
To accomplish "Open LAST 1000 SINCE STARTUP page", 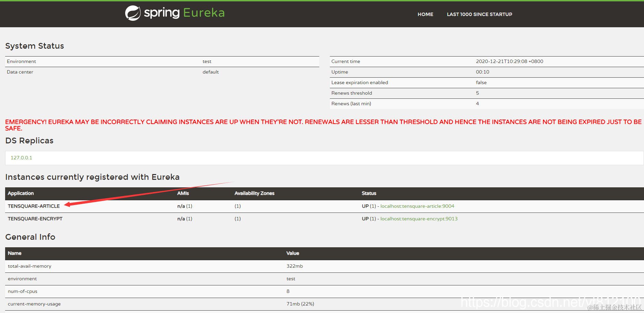I will coord(479,14).
